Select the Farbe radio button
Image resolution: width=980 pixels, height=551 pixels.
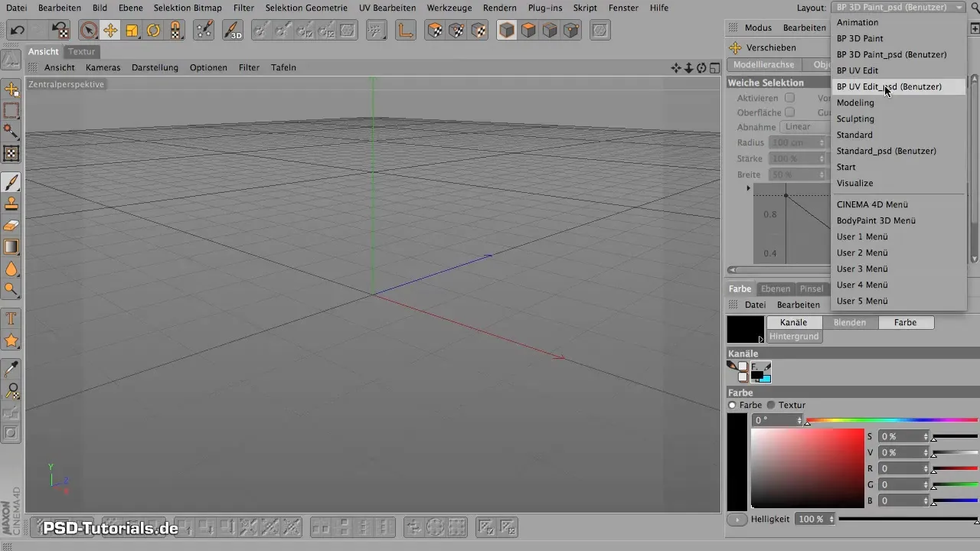tap(732, 405)
